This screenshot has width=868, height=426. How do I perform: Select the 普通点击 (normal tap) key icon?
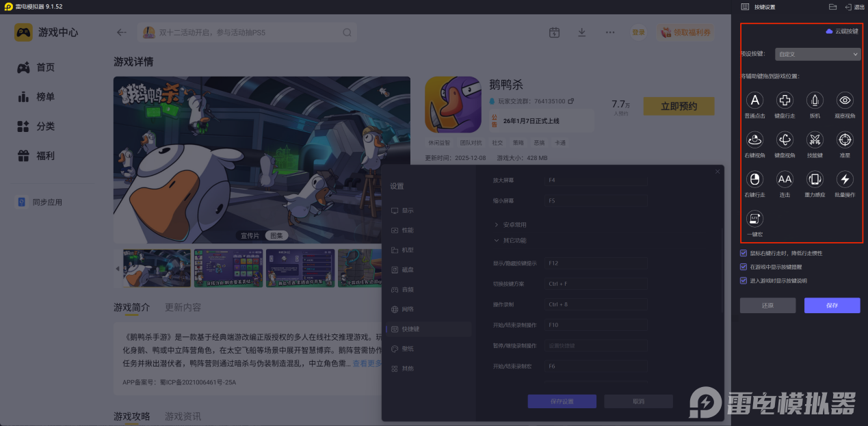point(754,101)
